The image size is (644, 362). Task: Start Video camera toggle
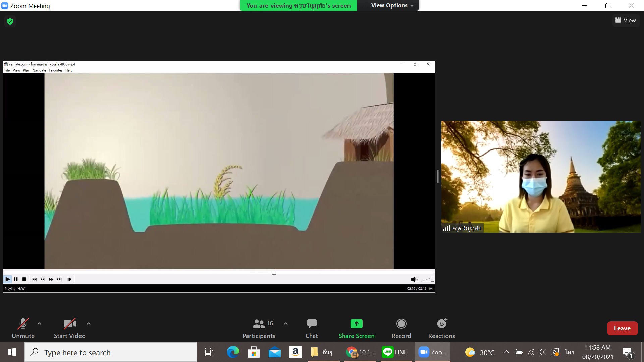tap(69, 328)
